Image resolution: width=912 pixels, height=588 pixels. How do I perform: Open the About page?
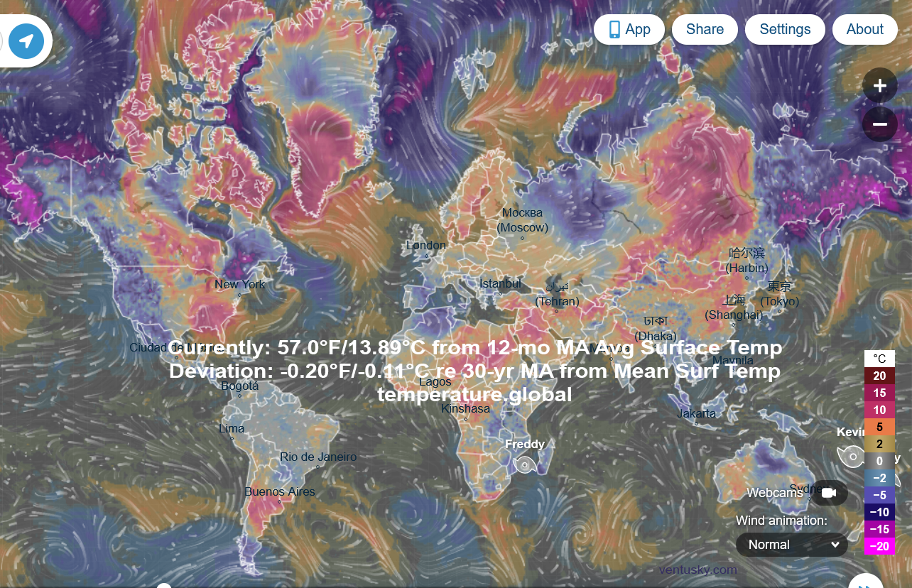(x=864, y=29)
